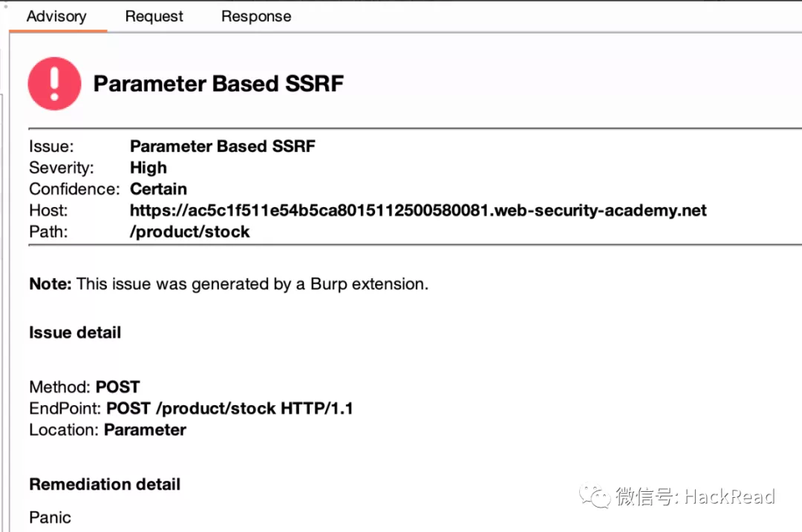Click the EndPoint POST /product/stock HTTP/1.1 text
This screenshot has width=802, height=532.
pyautogui.click(x=191, y=408)
